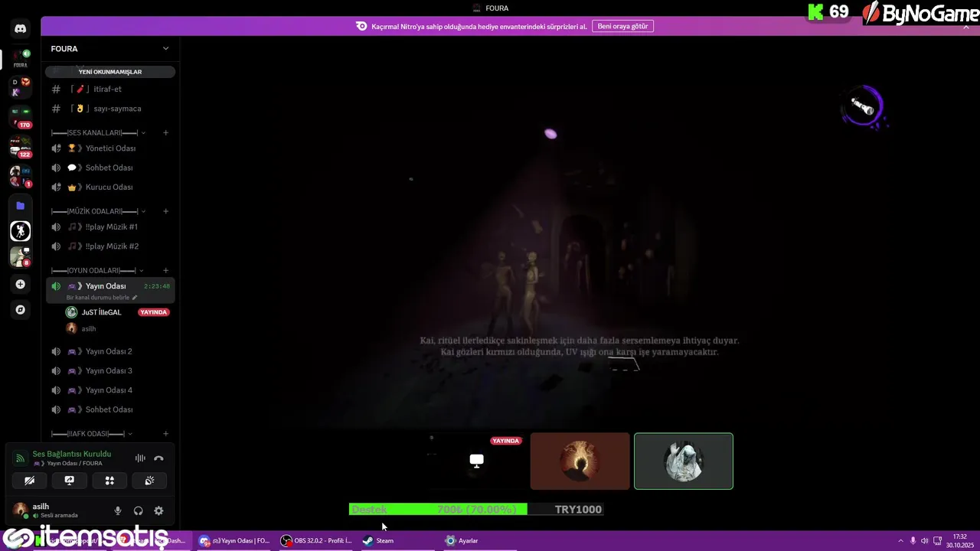Click system tray volume icon
Image resolution: width=980 pixels, height=551 pixels.
click(924, 540)
